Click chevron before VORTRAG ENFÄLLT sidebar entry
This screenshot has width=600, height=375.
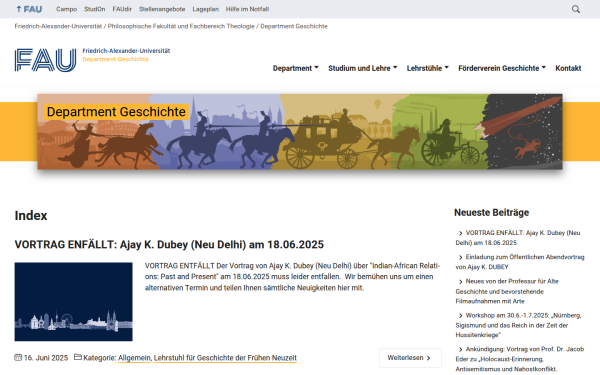tap(460, 233)
